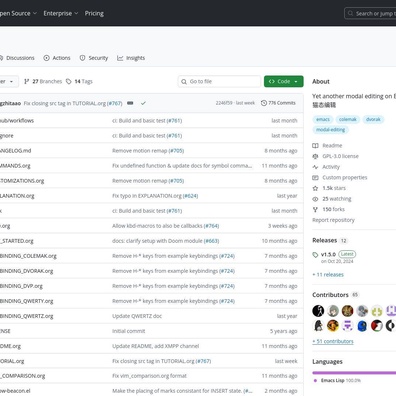The width and height of the screenshot is (396, 396).
Task: Click the Custom properties icon
Action: coord(315,178)
